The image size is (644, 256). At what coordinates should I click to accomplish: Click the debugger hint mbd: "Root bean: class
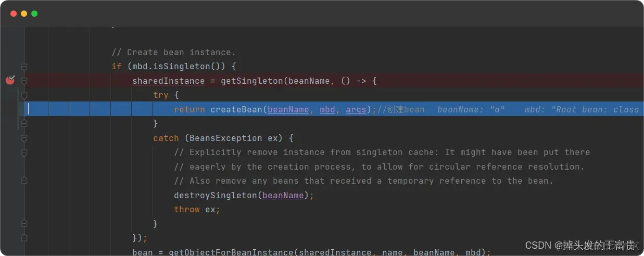(x=582, y=109)
